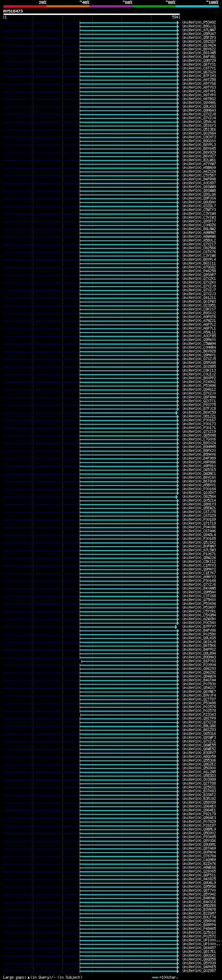Select the UniRef100_P53496 label
This screenshot has width=222, height=980.
[x=199, y=386]
